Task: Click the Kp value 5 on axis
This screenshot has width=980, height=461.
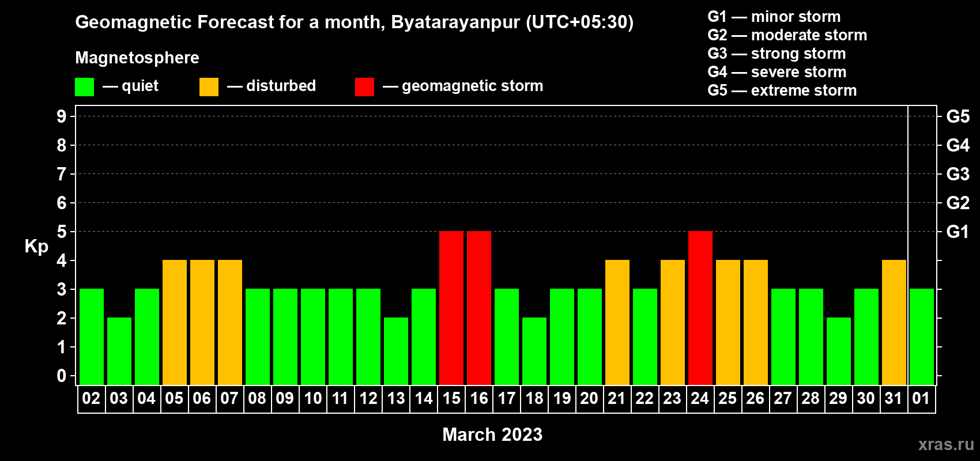Action: pyautogui.click(x=62, y=232)
